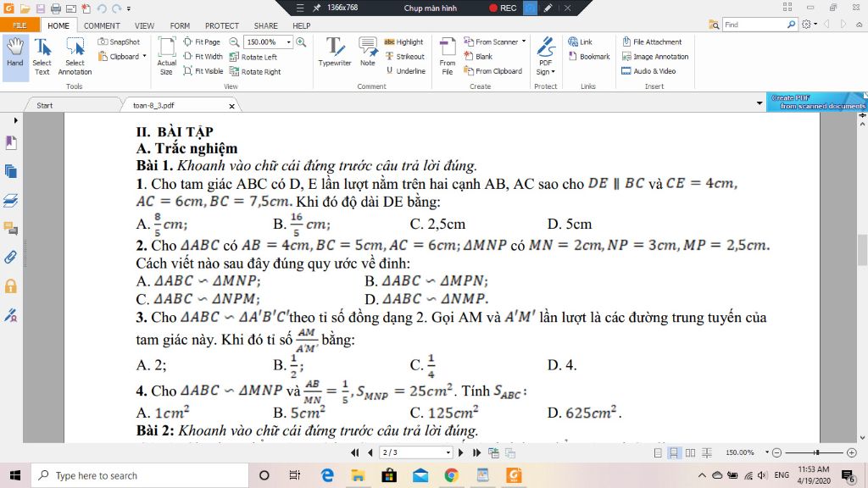
Task: Open the Attachments paperclip side panel
Action: 10,258
